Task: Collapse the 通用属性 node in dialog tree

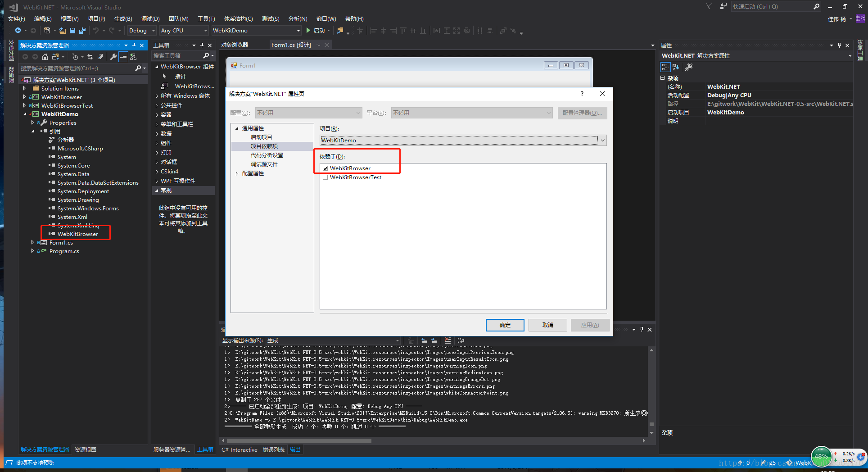Action: [x=237, y=128]
